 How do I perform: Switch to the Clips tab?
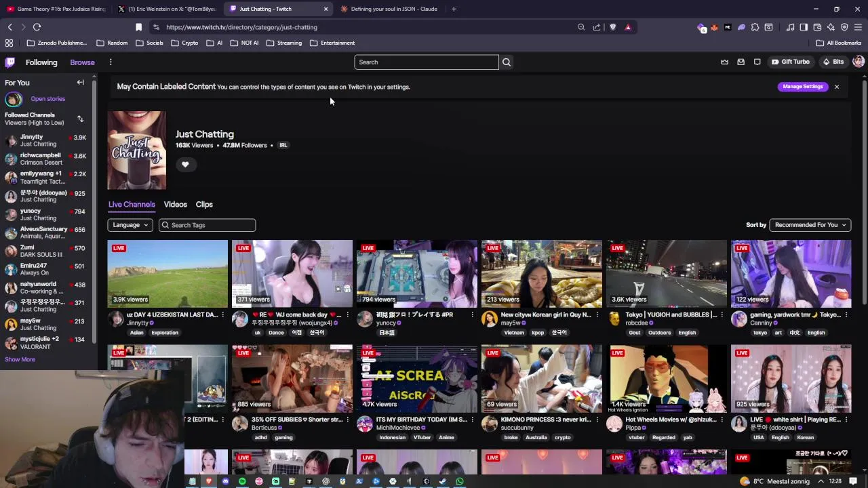pos(204,204)
